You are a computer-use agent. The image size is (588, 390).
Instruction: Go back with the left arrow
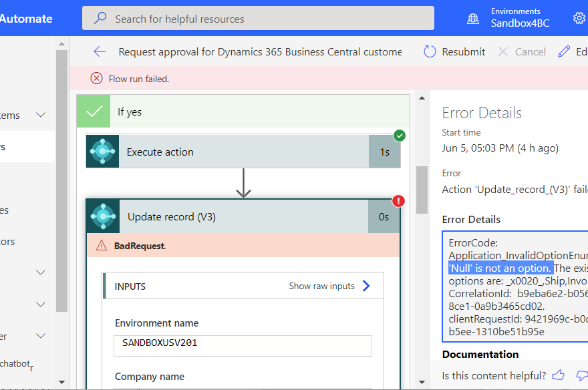pyautogui.click(x=100, y=51)
